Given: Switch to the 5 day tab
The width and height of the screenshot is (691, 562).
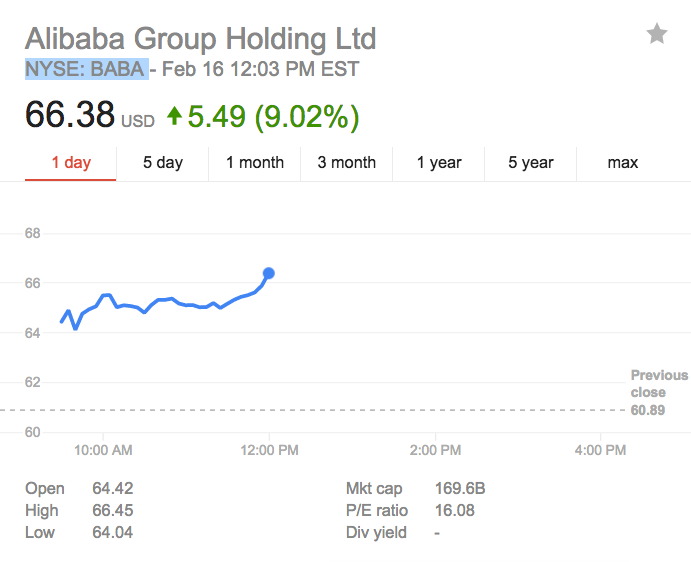Looking at the screenshot, I should 162,163.
